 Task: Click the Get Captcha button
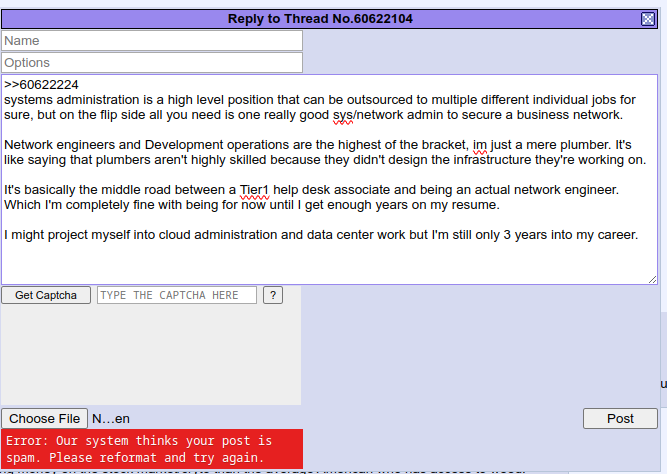coord(46,295)
